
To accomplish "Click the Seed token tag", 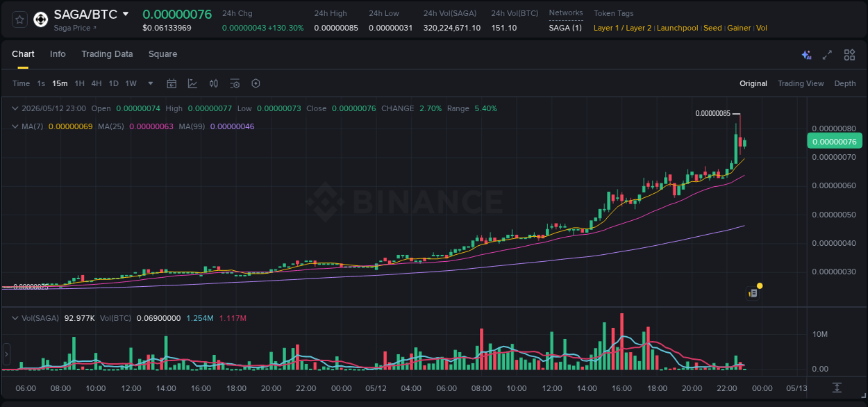I will pos(712,28).
